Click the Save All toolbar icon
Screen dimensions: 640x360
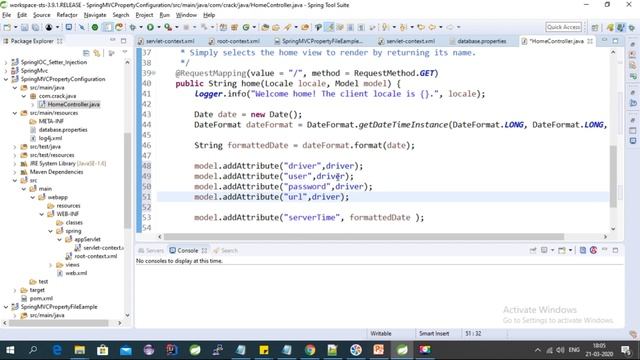(x=36, y=27)
